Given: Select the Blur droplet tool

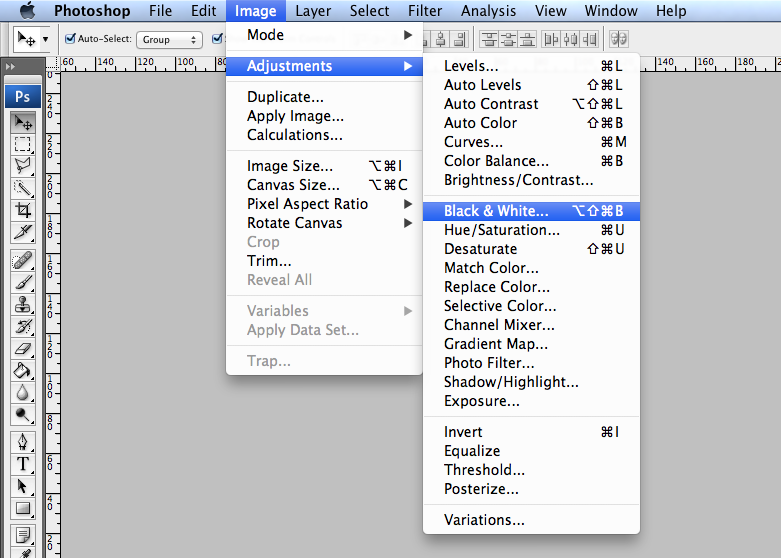Looking at the screenshot, I should pyautogui.click(x=23, y=392).
